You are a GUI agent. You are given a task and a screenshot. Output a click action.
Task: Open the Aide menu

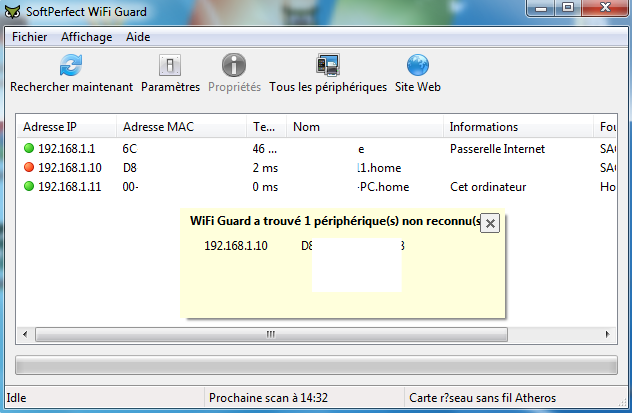coord(138,37)
